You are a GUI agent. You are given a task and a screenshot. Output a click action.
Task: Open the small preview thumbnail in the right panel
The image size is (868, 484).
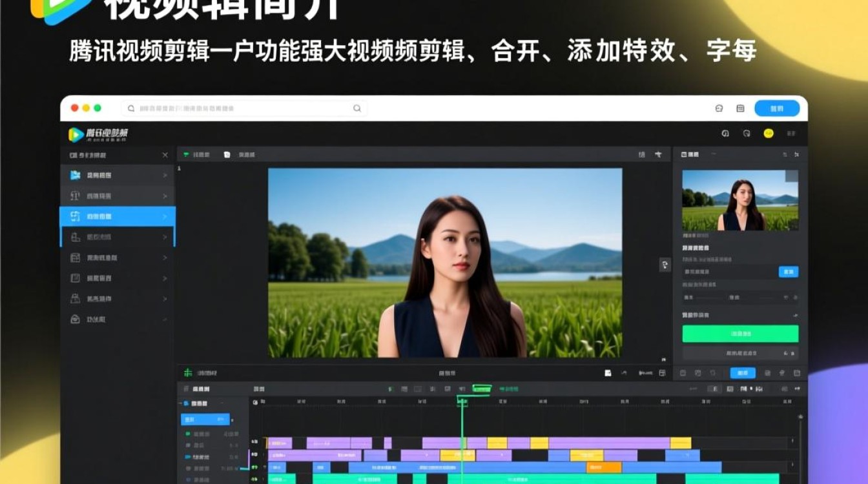740,200
